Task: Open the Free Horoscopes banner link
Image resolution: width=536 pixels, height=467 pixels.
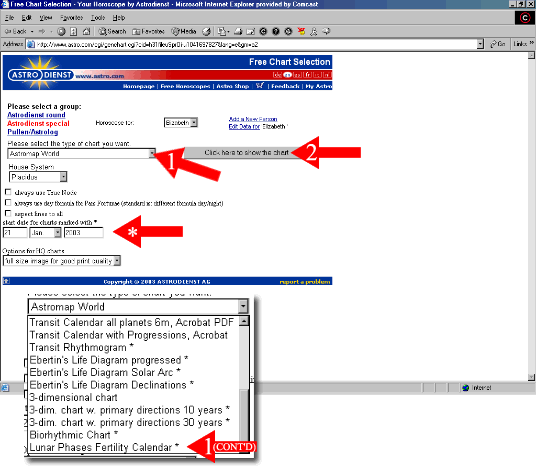Action: [185, 86]
